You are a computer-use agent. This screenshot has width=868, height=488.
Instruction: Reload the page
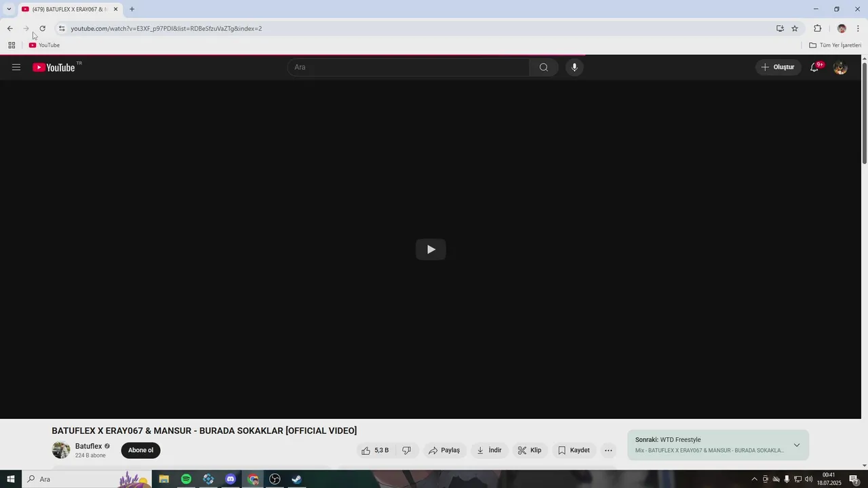(42, 28)
